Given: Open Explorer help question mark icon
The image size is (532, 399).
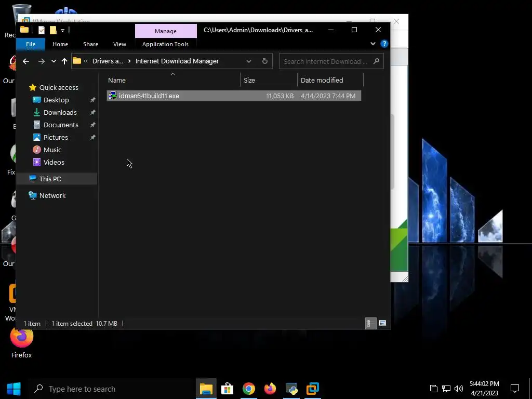Looking at the screenshot, I should [384, 44].
